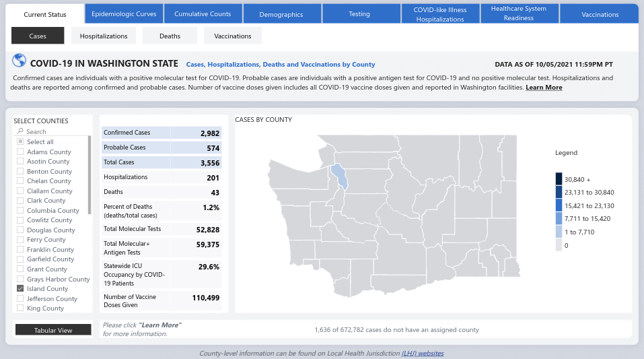Switch to the Epidemiologic Curves tab
The image size is (644, 359).
click(x=124, y=13)
